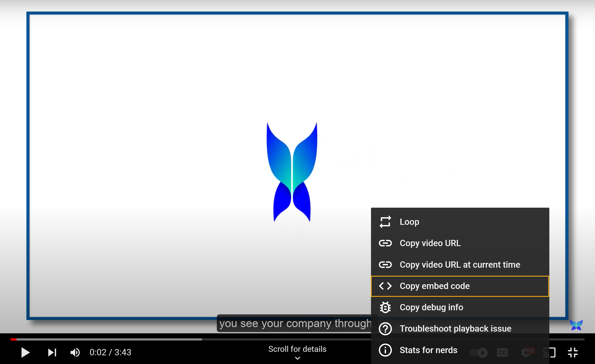595x364 pixels.
Task: Click the Scroll for details chevron
Action: 297,358
